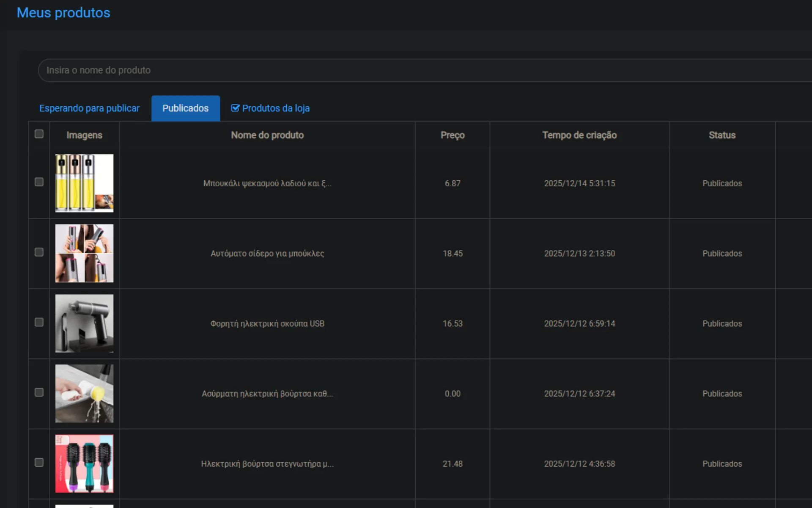
Task: Click product name Ηλεκτρική βούρτσα στεγνωτήρα μ...
Action: (267, 464)
